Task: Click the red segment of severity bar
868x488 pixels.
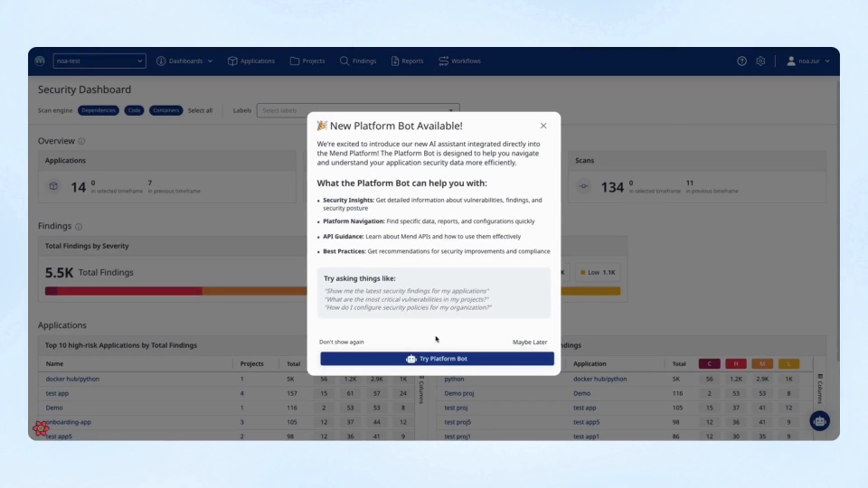Action: click(129, 291)
